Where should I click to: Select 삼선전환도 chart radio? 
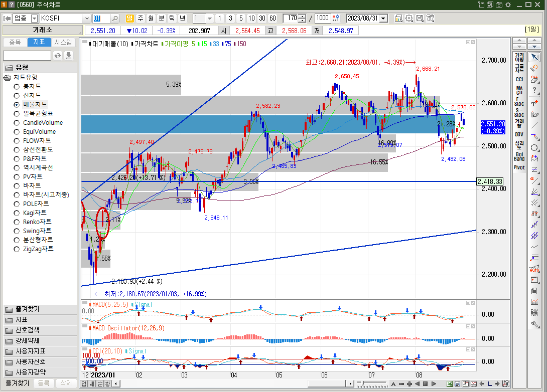coord(17,150)
